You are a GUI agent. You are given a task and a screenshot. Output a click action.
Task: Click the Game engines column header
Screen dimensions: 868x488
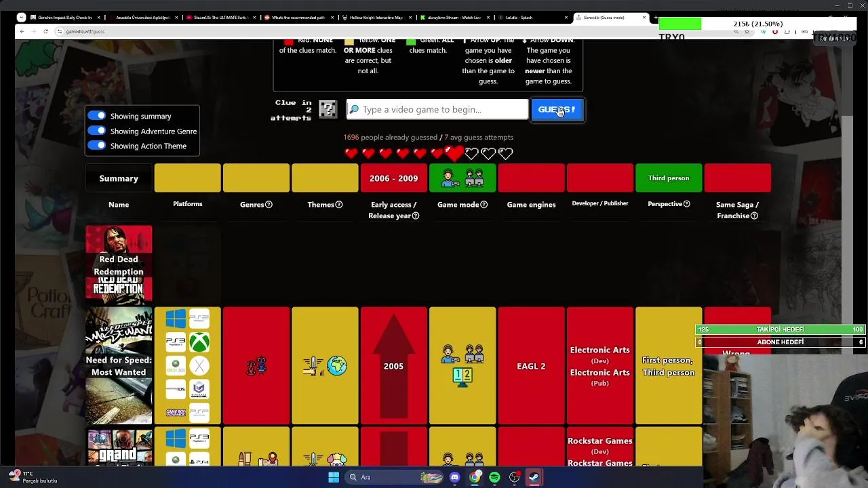531,205
